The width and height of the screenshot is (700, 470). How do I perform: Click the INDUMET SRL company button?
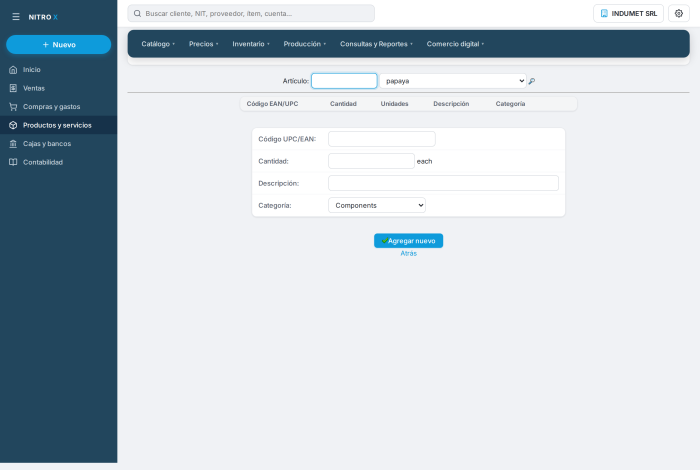pos(628,13)
